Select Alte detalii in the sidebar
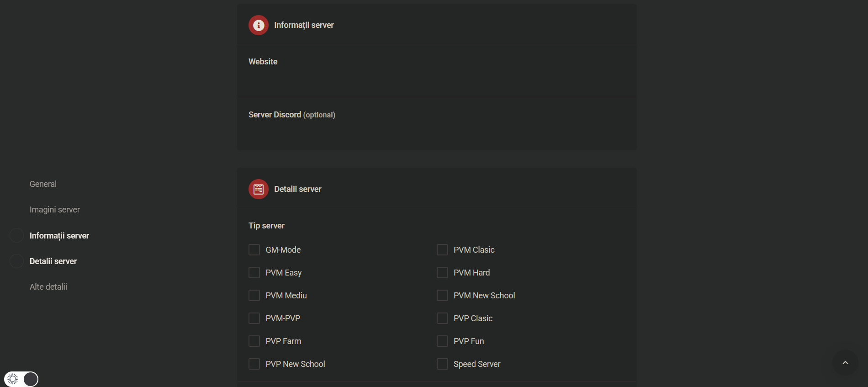Viewport: 868px width, 387px height. tap(48, 286)
